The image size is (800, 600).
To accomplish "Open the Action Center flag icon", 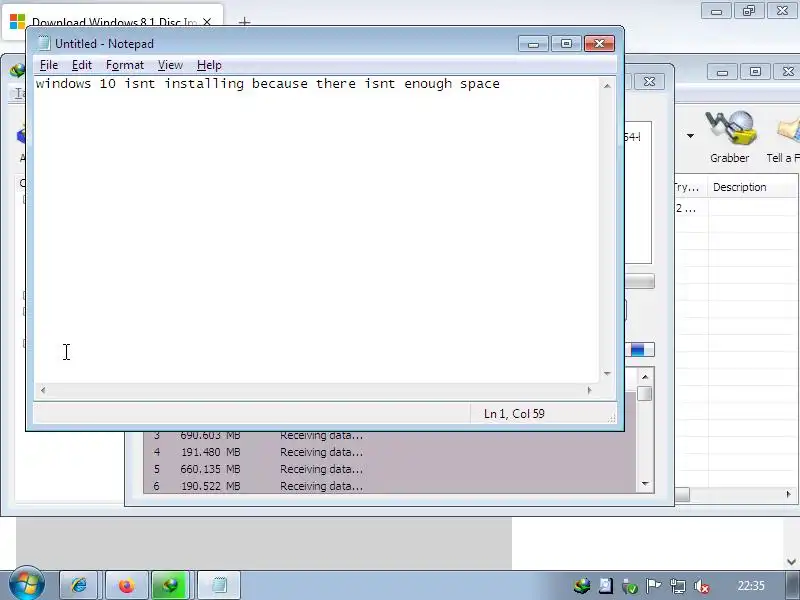I will [x=654, y=586].
